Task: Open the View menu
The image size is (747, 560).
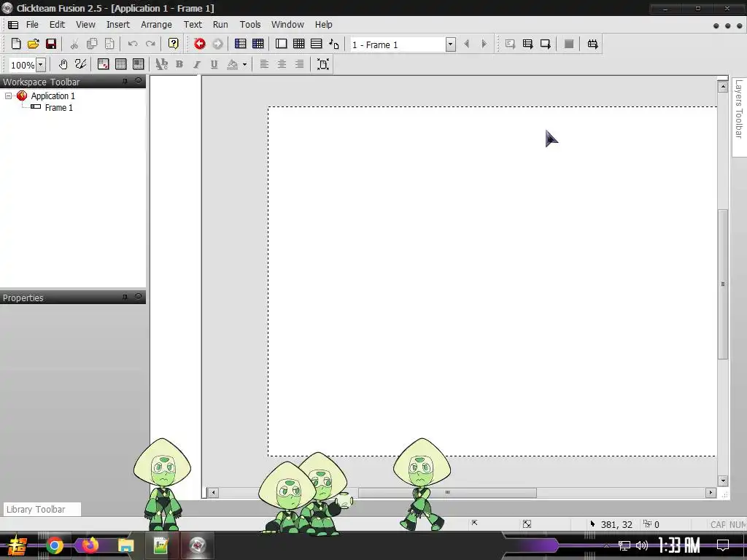Action: point(86,24)
